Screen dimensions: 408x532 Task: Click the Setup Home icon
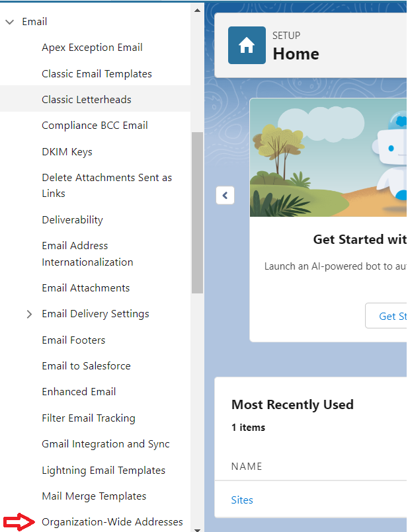coord(247,45)
